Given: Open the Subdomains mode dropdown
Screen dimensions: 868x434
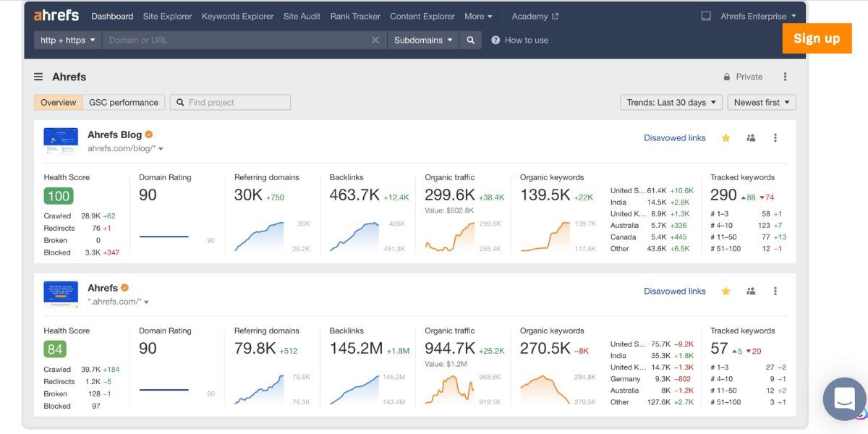Looking at the screenshot, I should [x=423, y=41].
